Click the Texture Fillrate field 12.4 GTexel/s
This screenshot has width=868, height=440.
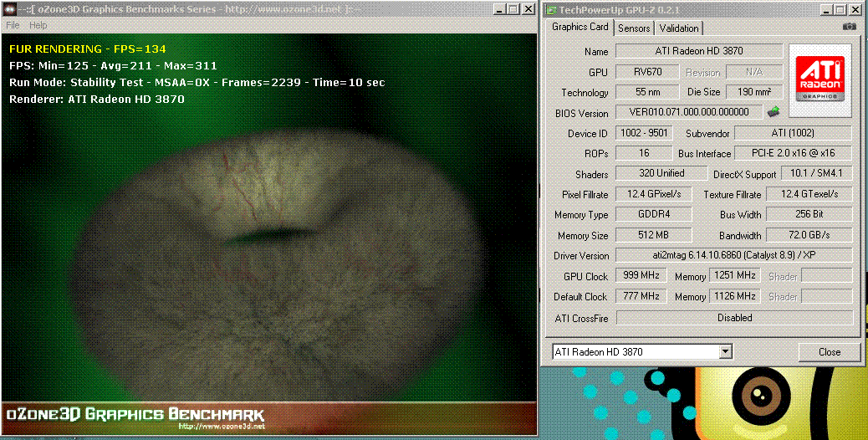(x=809, y=194)
